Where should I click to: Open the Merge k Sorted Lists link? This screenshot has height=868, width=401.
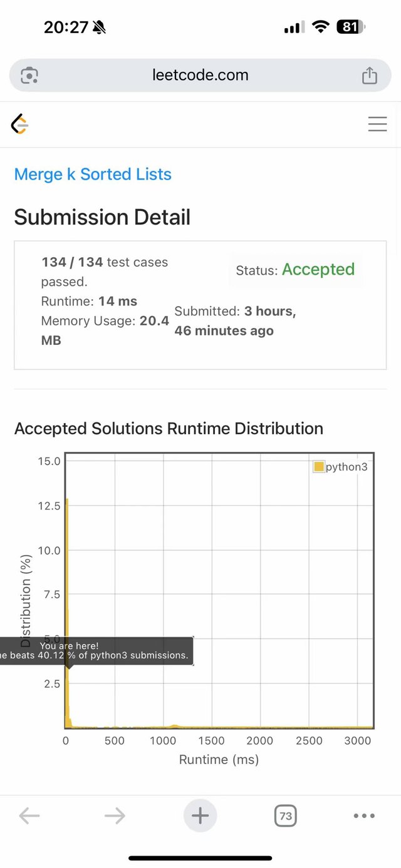[x=93, y=174]
